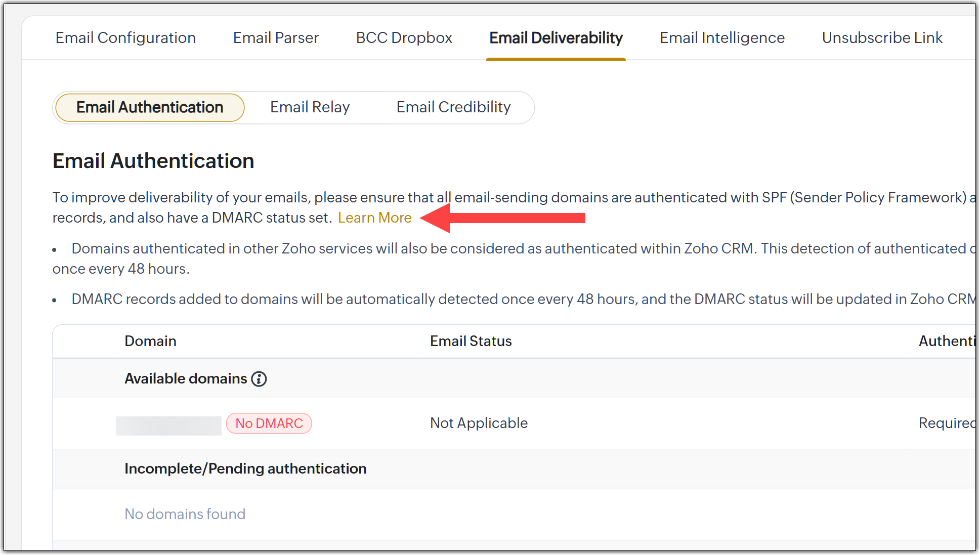Click the Required authentication cell
This screenshot has width=980, height=555.
coord(946,423)
